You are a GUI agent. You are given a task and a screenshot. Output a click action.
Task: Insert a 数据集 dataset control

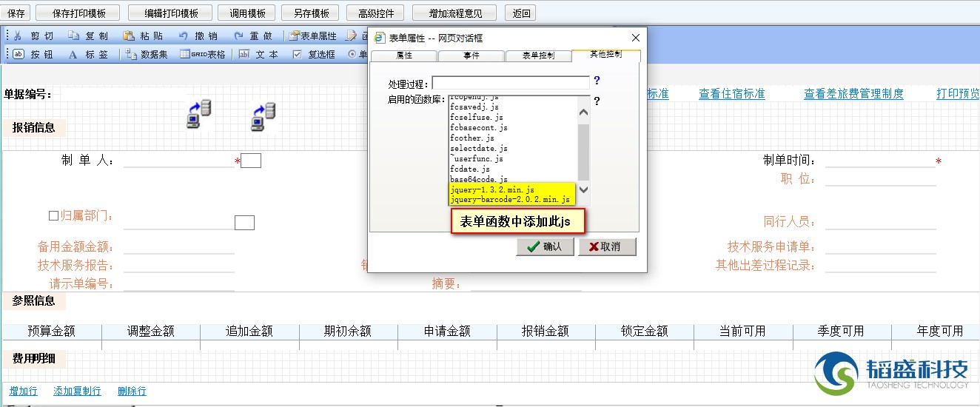coord(146,54)
